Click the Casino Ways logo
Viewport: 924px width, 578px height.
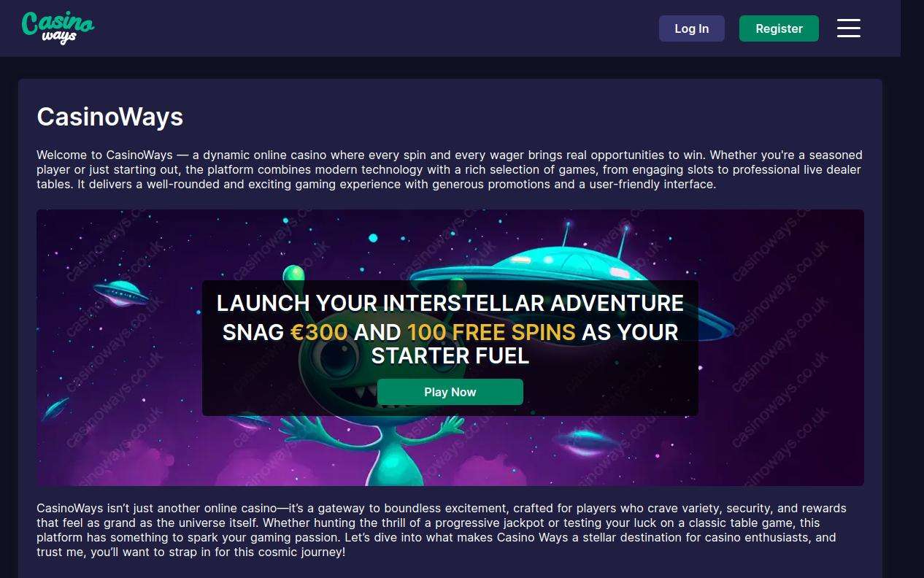58,28
